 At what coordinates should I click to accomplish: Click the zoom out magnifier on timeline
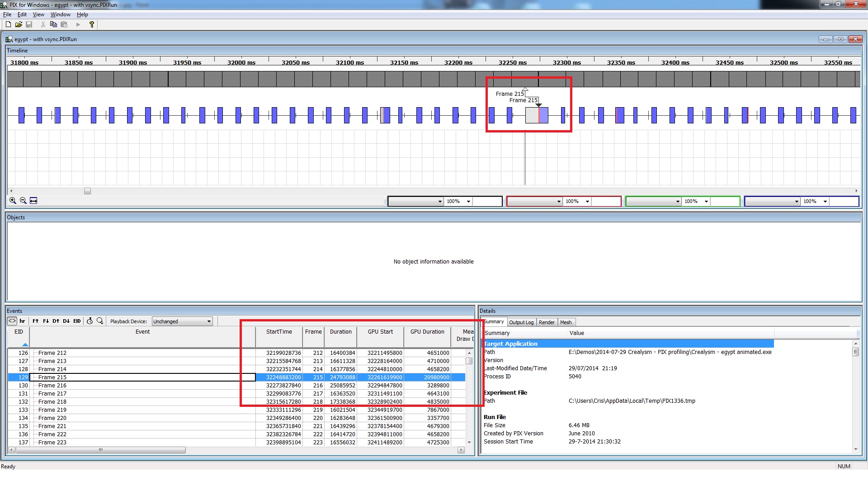[23, 201]
